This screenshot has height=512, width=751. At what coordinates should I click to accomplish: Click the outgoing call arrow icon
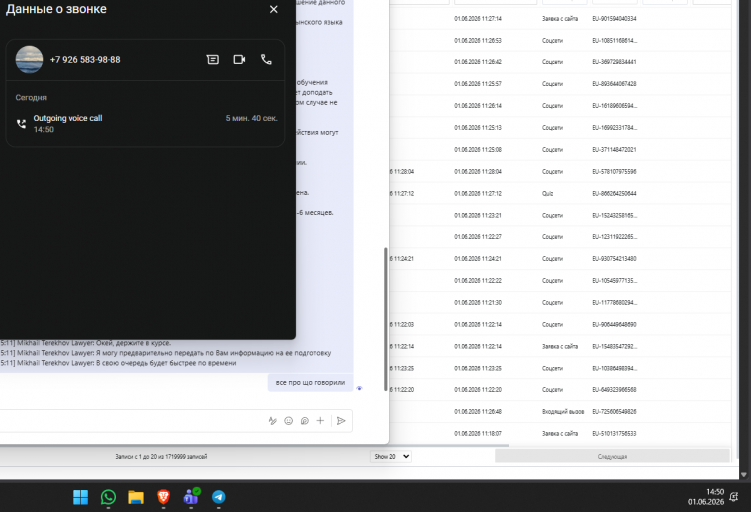[x=21, y=124]
